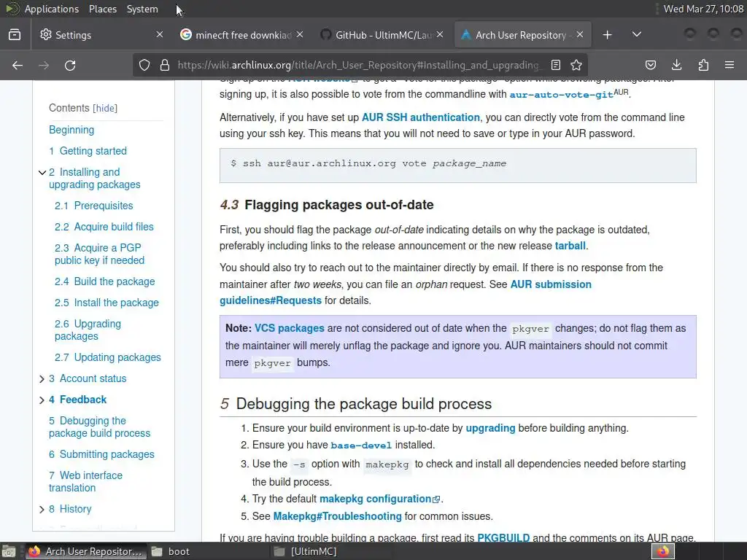Click the show desktop icon in bottom panel

click(x=9, y=551)
